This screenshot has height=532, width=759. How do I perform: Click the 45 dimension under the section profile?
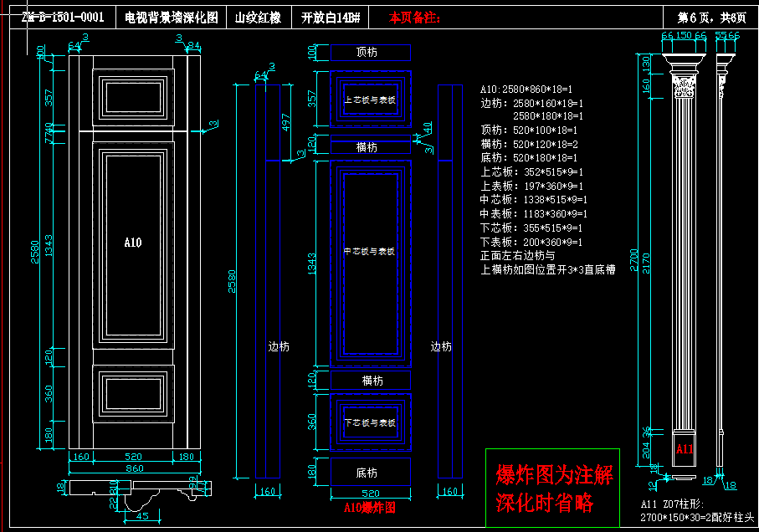[142, 515]
